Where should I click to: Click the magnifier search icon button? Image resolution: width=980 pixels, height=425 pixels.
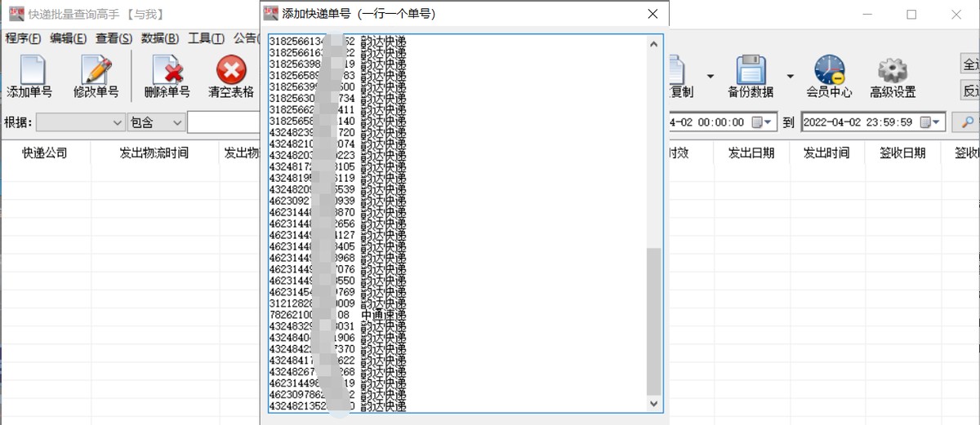[x=968, y=122]
